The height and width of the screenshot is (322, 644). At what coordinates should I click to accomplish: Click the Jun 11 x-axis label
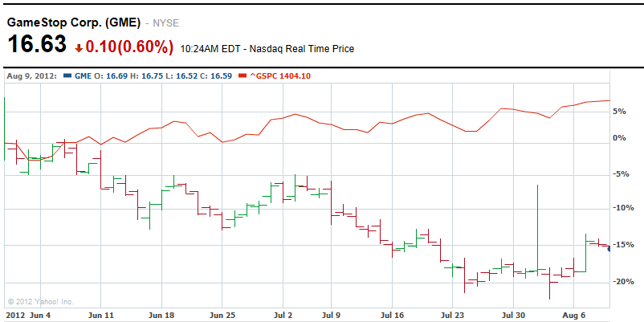coord(101,316)
